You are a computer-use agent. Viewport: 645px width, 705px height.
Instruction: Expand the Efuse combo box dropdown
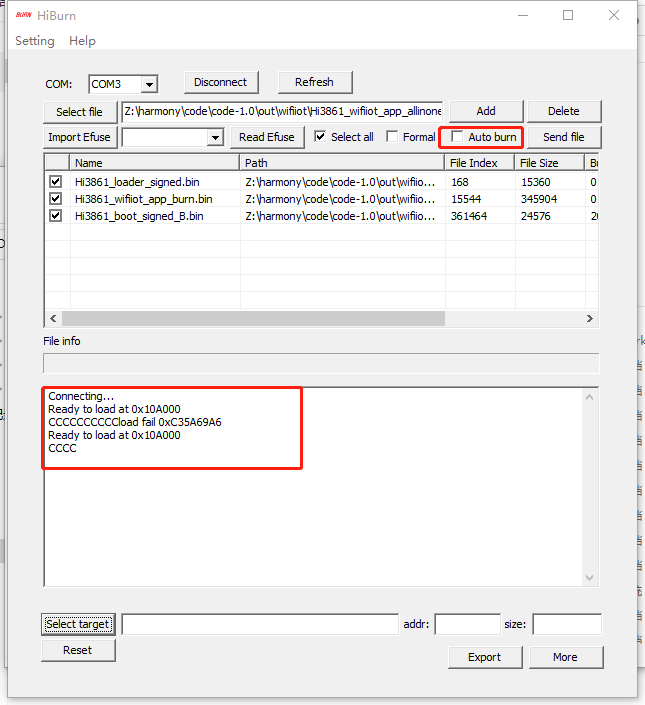(215, 138)
